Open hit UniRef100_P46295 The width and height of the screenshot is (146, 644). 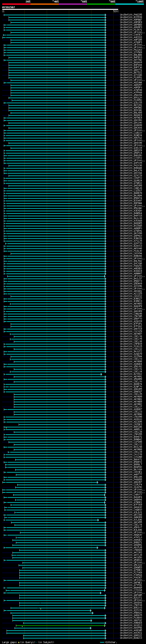[x=131, y=15]
